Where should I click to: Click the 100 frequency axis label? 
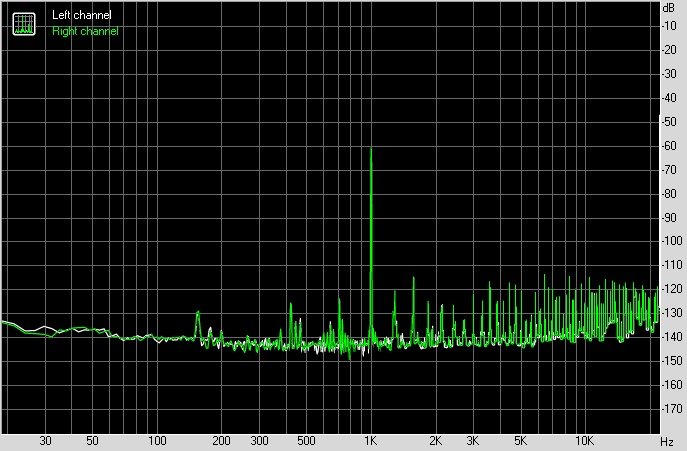click(156, 441)
